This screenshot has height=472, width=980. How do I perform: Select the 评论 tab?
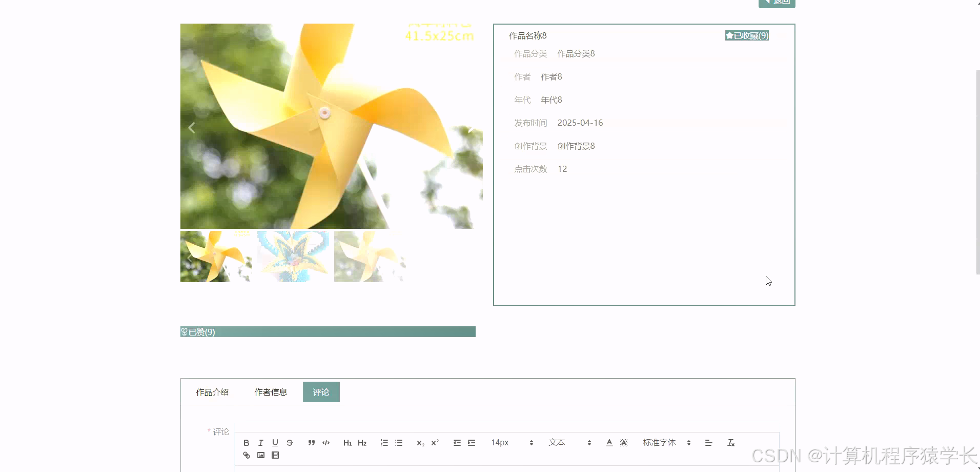[321, 392]
